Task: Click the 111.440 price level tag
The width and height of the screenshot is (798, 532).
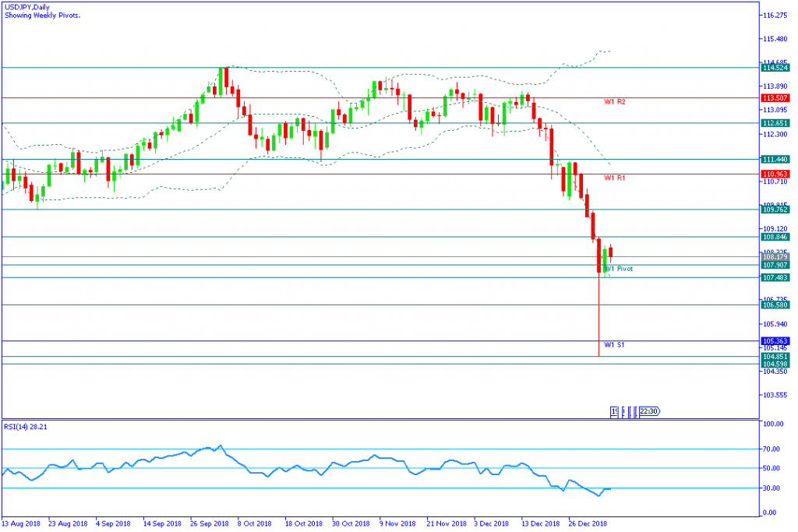Action: click(775, 159)
